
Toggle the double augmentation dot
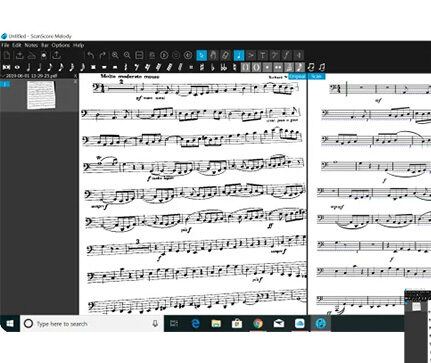[278, 67]
